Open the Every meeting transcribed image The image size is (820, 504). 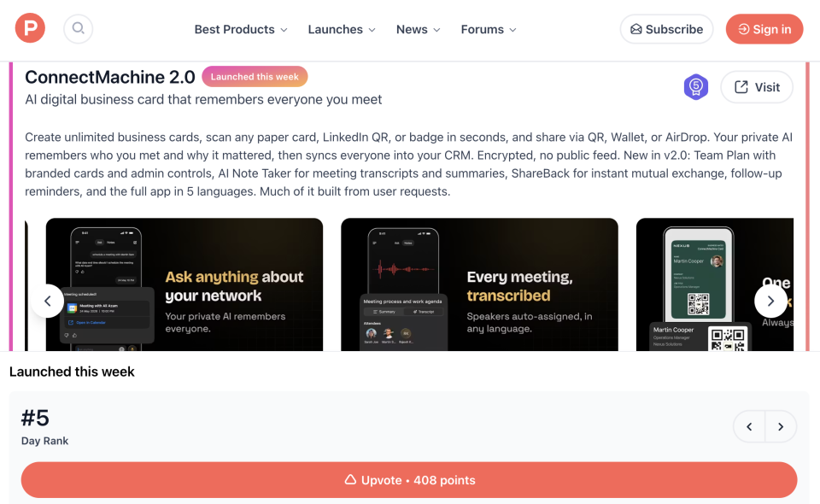[479, 284]
